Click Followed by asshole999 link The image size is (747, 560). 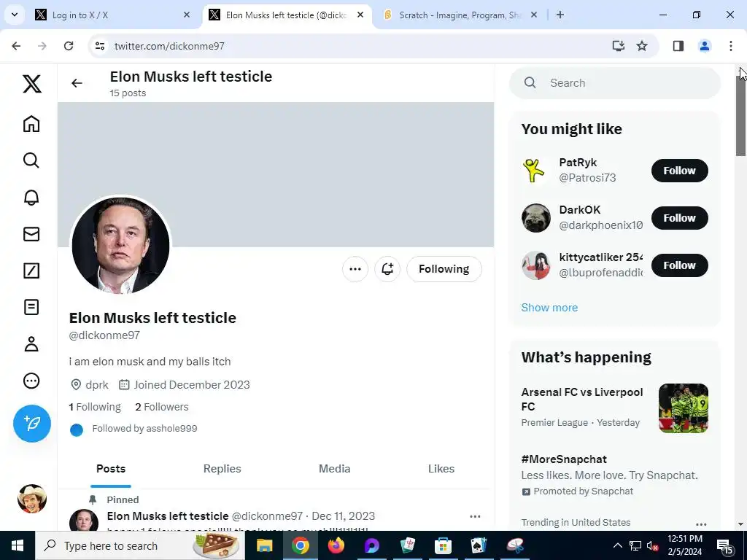coord(145,429)
